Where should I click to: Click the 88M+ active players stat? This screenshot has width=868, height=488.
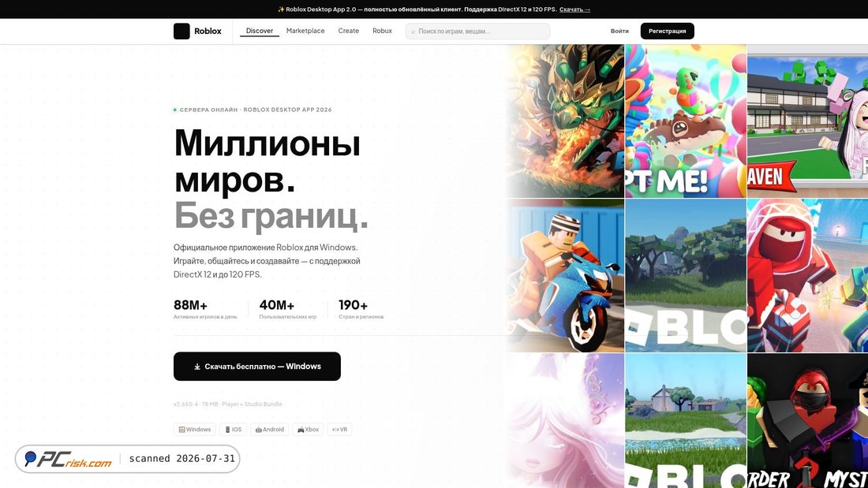(x=205, y=309)
